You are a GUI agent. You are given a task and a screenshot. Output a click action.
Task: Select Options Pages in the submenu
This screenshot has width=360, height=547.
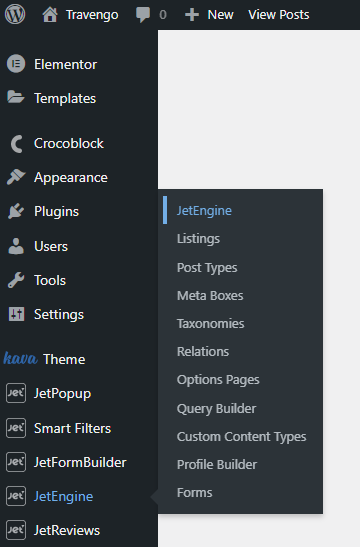pos(218,380)
